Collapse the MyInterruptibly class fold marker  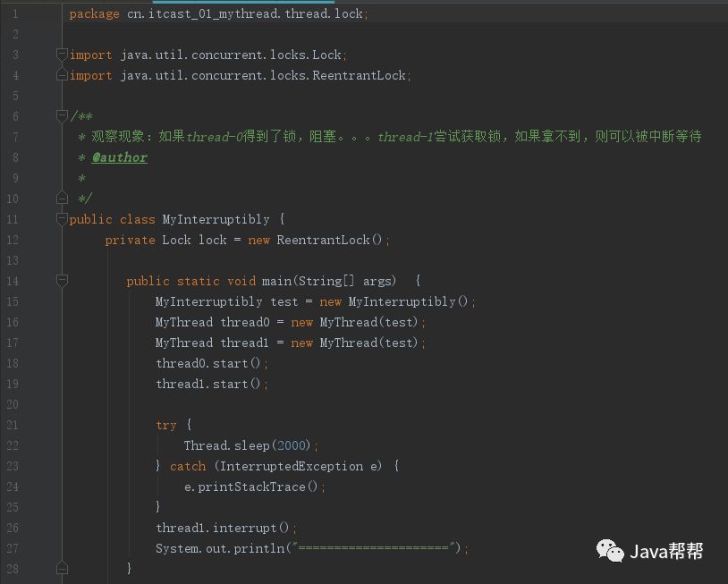tap(62, 218)
